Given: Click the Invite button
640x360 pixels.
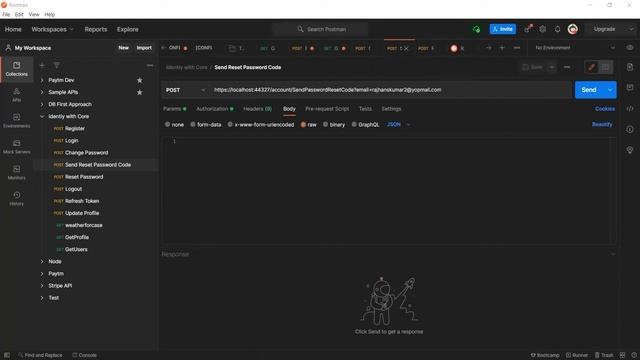Looking at the screenshot, I should tap(502, 29).
